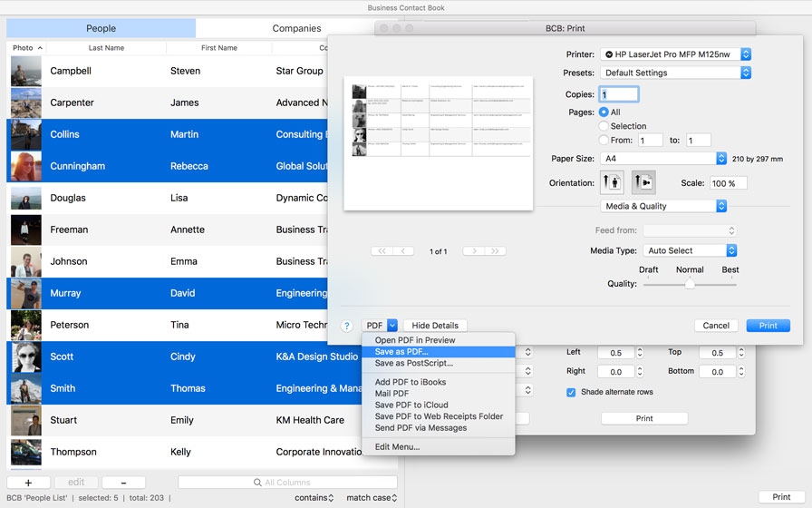Open the Media Type dropdown
Viewport: 812px width, 508px height.
click(x=690, y=250)
